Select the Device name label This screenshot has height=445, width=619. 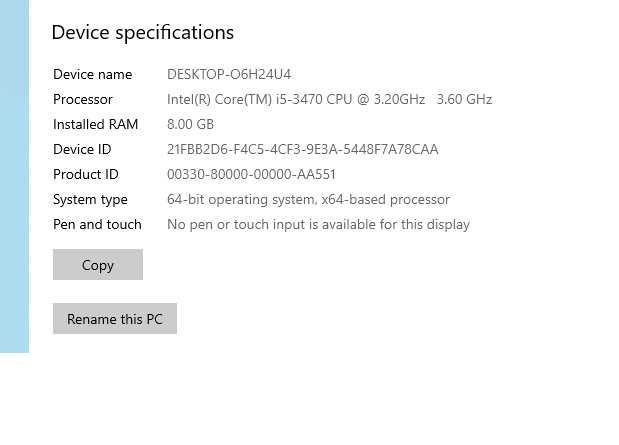tap(92, 74)
